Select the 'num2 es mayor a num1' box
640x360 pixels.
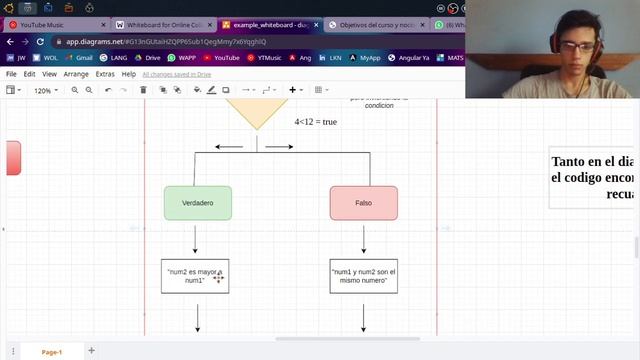195,276
